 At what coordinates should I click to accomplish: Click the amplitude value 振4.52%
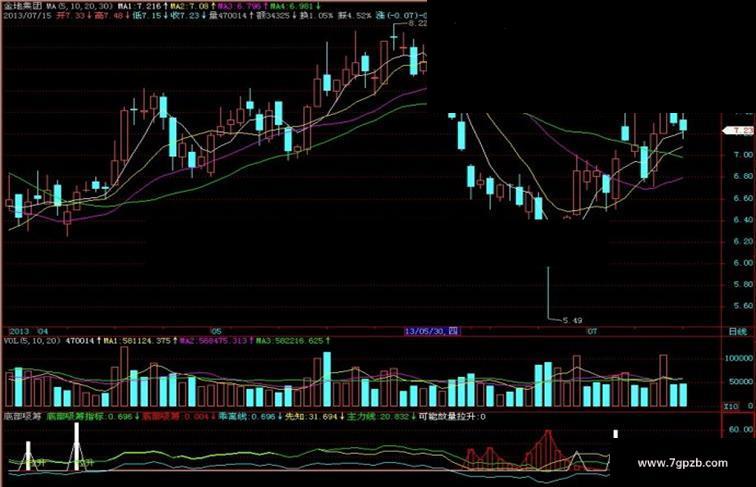tap(354, 16)
